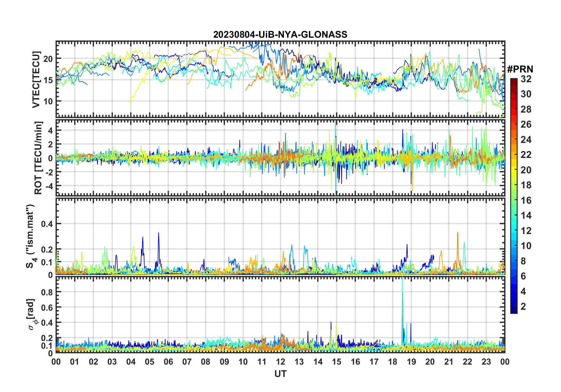The height and width of the screenshot is (392, 561).
Task: Click the σφ[rad] y-axis label
Action: click(x=31, y=314)
